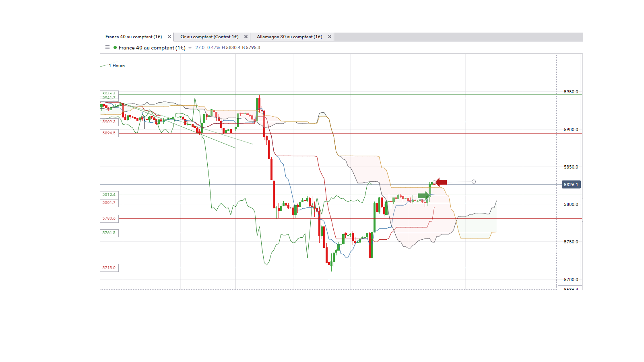Close the France 40 au comptant tab

[x=169, y=37]
